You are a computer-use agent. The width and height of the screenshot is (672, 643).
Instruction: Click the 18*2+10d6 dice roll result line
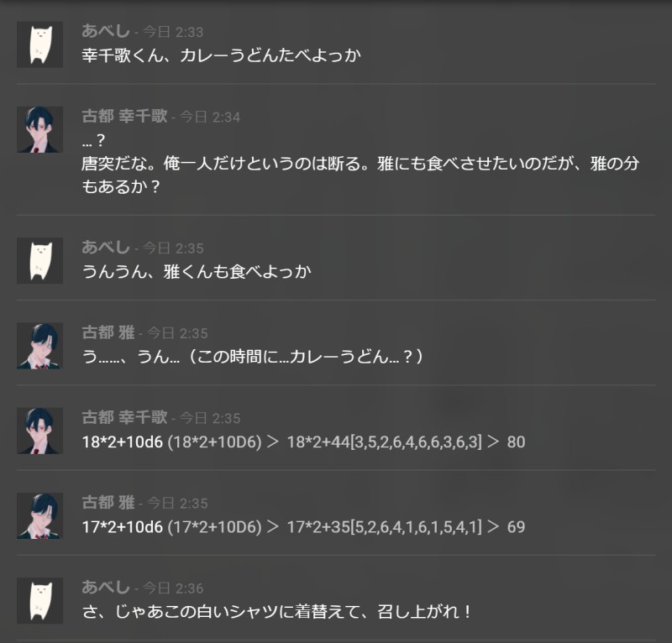tap(303, 442)
